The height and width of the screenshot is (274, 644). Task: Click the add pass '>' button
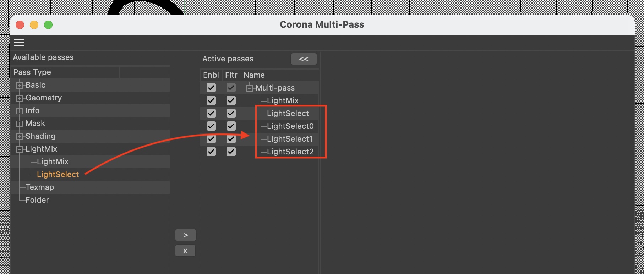point(185,235)
